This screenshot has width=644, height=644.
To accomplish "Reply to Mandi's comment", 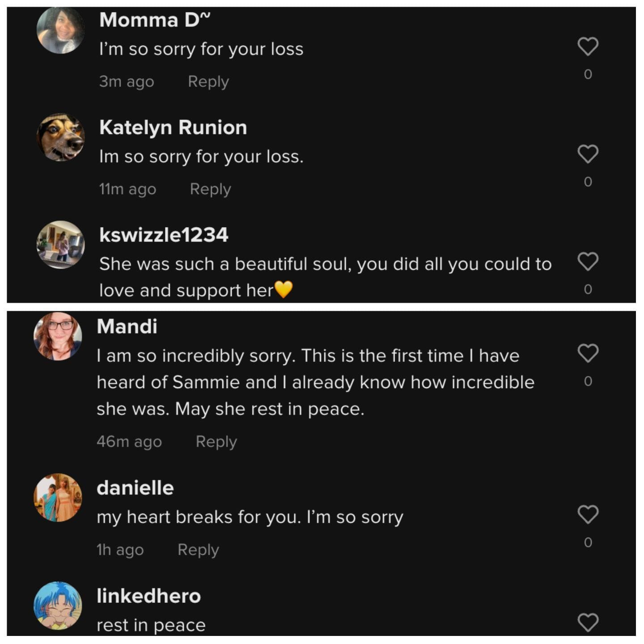I will tap(216, 442).
